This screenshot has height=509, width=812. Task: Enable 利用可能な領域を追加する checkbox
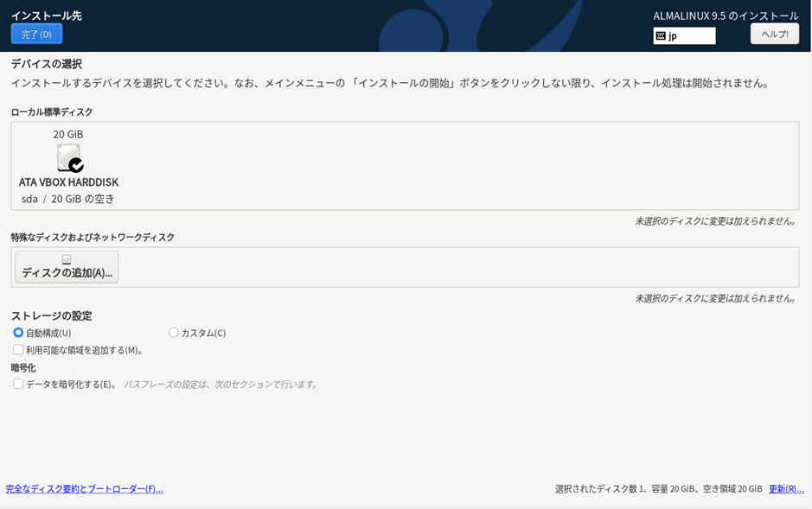pyautogui.click(x=18, y=349)
